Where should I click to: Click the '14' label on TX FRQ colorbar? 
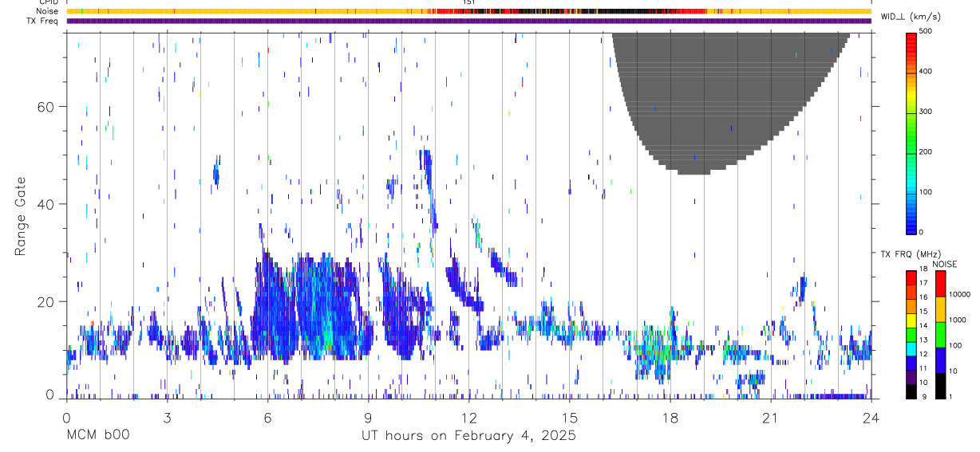(923, 326)
